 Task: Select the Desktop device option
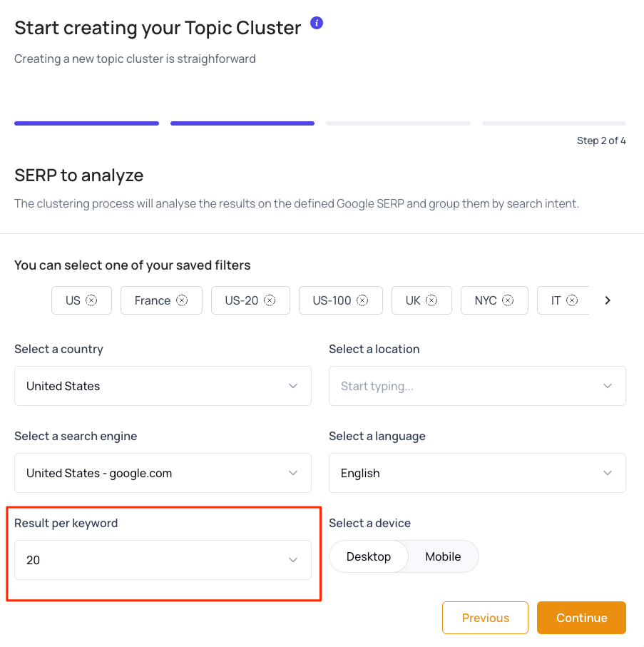(369, 556)
